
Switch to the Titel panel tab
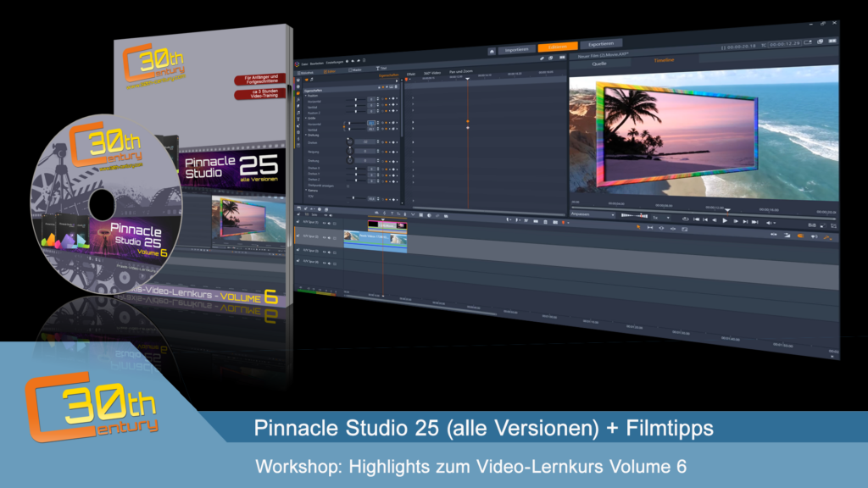(381, 69)
